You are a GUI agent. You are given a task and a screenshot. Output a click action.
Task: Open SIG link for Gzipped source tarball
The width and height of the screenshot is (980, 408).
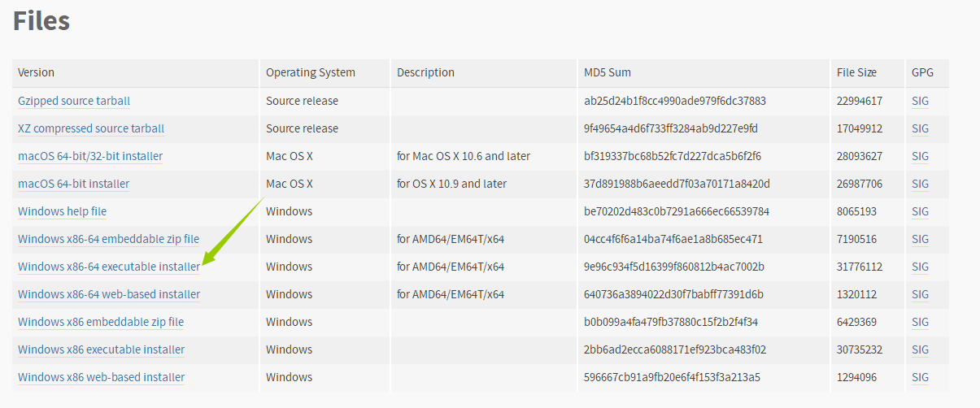click(920, 101)
